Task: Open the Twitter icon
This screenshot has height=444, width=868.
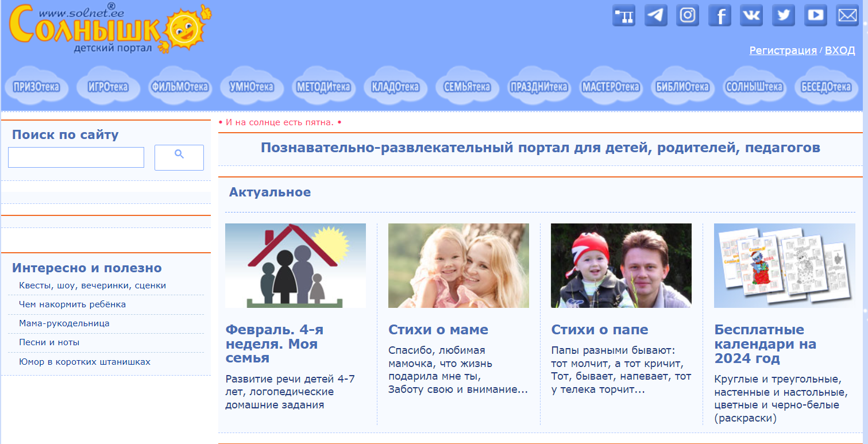Action: (784, 16)
